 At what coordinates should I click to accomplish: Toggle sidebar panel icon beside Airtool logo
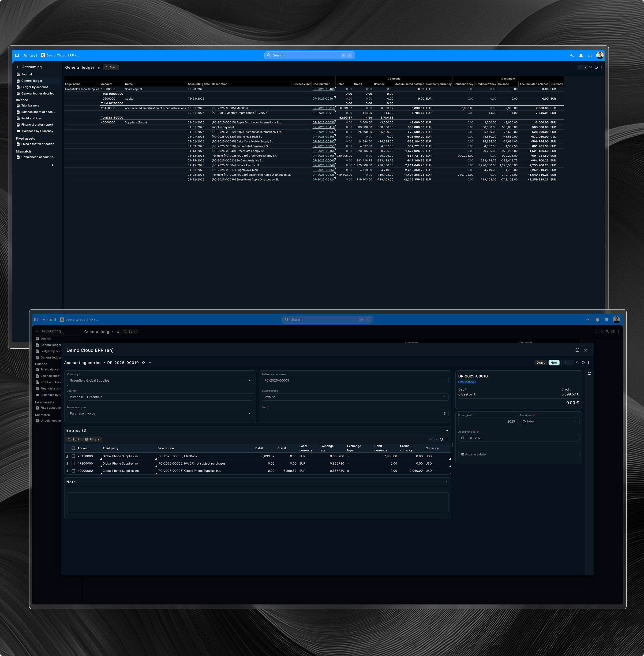click(17, 56)
